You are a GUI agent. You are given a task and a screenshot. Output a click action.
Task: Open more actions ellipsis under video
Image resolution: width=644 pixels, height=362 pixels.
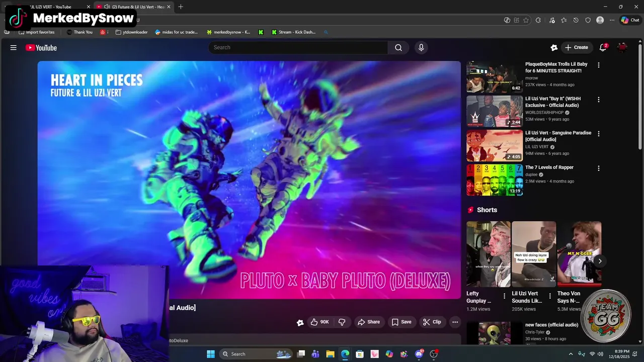pyautogui.click(x=455, y=322)
